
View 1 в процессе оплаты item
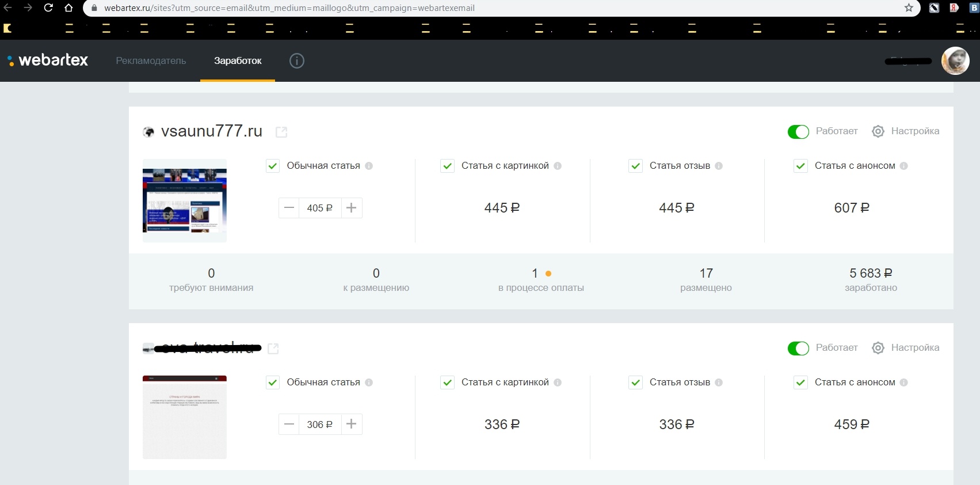point(541,280)
